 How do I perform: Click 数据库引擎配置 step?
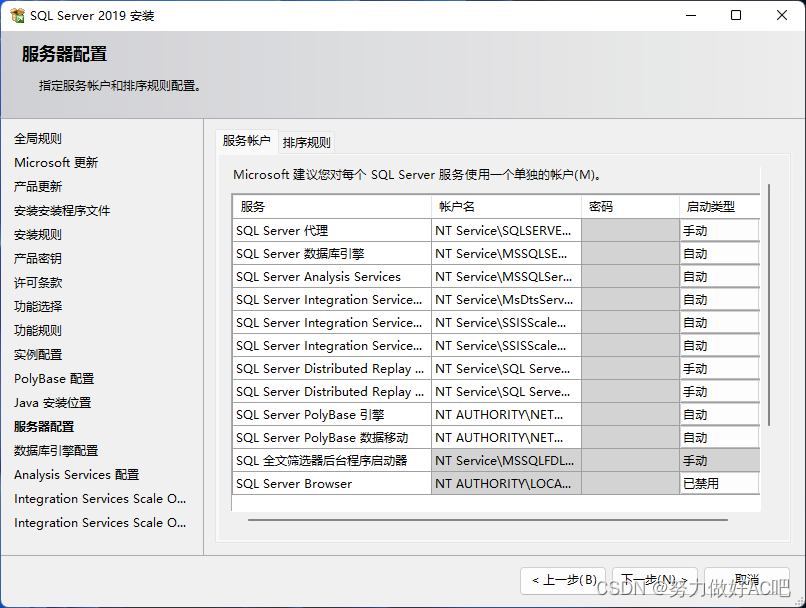pyautogui.click(x=56, y=451)
